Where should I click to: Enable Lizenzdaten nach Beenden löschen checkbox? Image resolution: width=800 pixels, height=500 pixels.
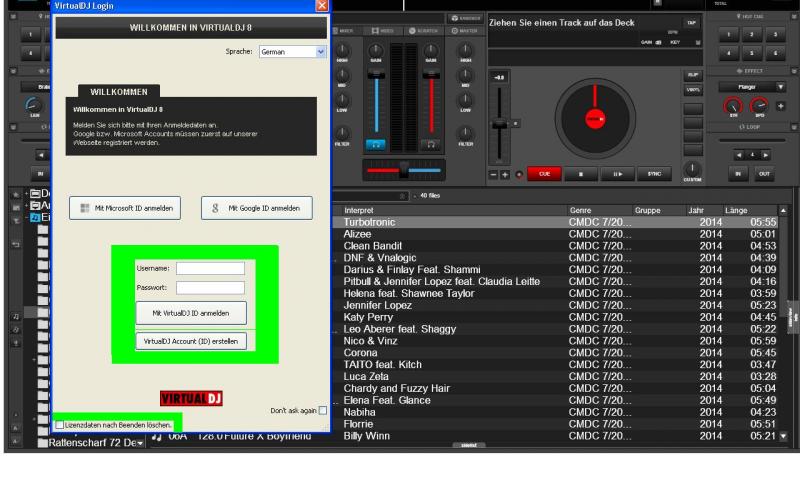[x=60, y=425]
